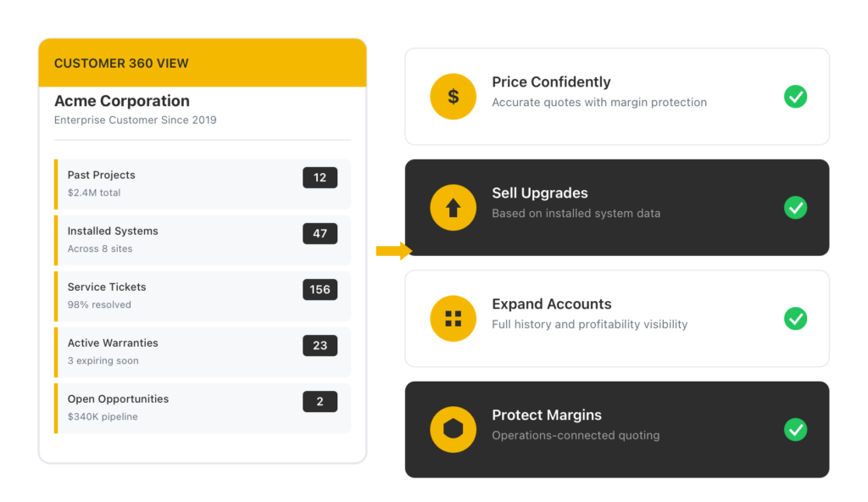This screenshot has height=502, width=868.
Task: Select the Customer 360 View header
Action: [x=202, y=64]
